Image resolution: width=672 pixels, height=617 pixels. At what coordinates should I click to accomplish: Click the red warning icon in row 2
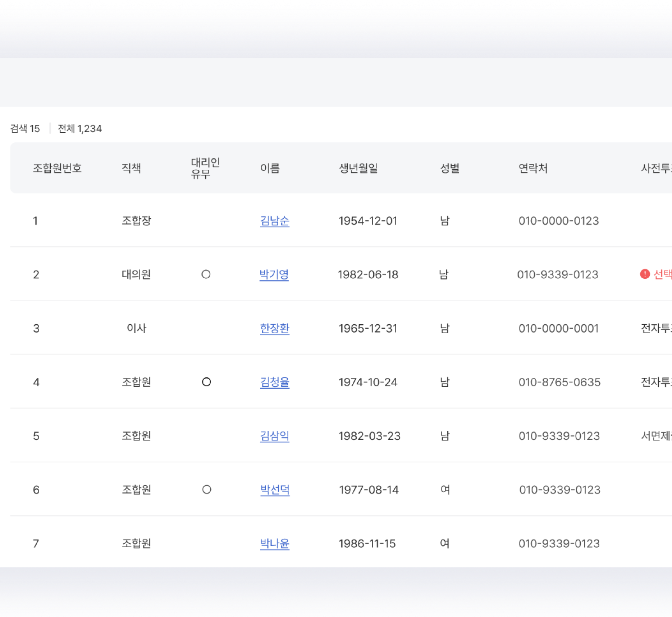(x=645, y=274)
